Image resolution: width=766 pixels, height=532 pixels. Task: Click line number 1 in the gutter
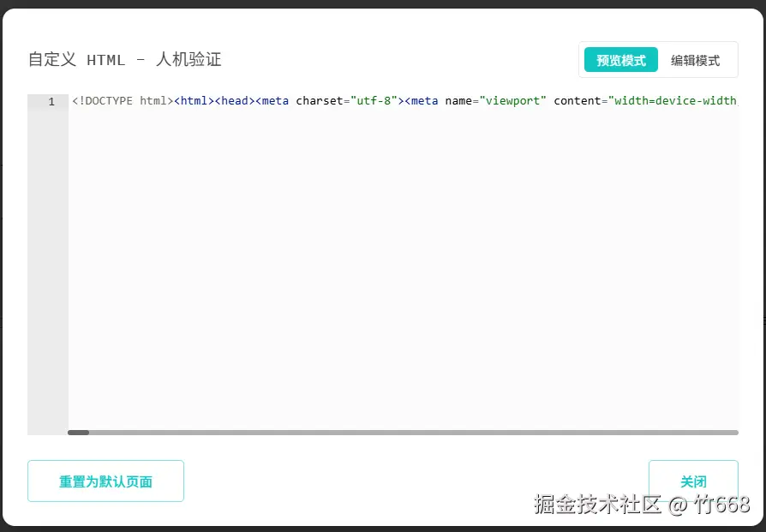[50, 100]
